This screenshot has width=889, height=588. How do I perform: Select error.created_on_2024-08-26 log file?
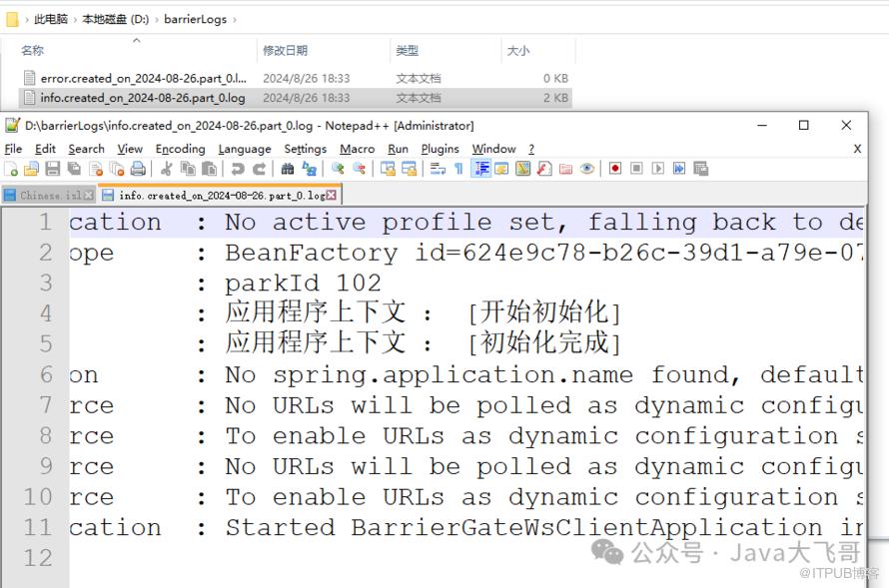pos(142,78)
